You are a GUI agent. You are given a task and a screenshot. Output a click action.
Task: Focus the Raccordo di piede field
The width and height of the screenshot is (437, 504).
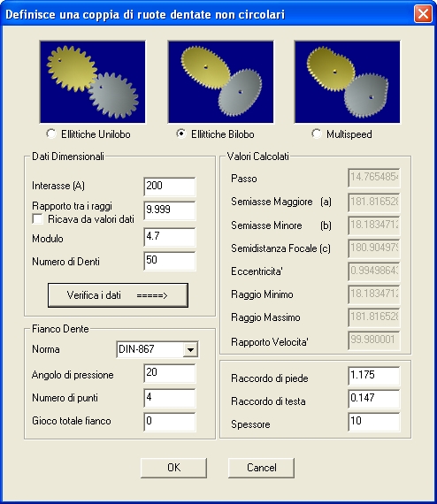pos(374,376)
